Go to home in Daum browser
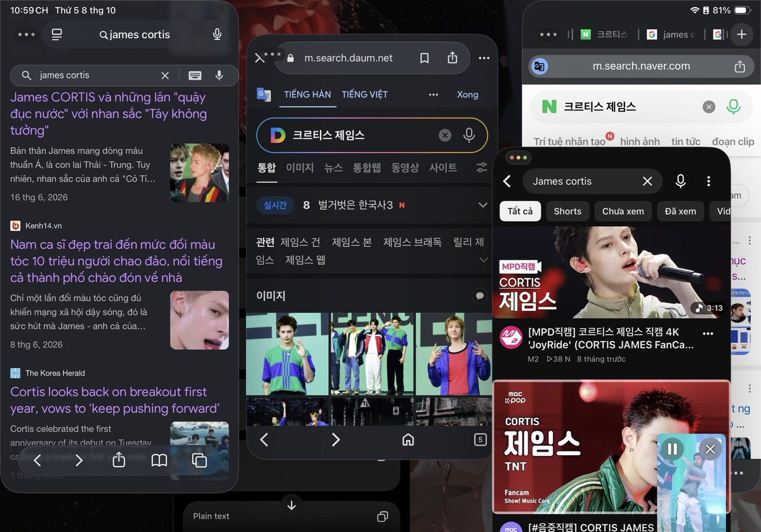 pos(408,440)
